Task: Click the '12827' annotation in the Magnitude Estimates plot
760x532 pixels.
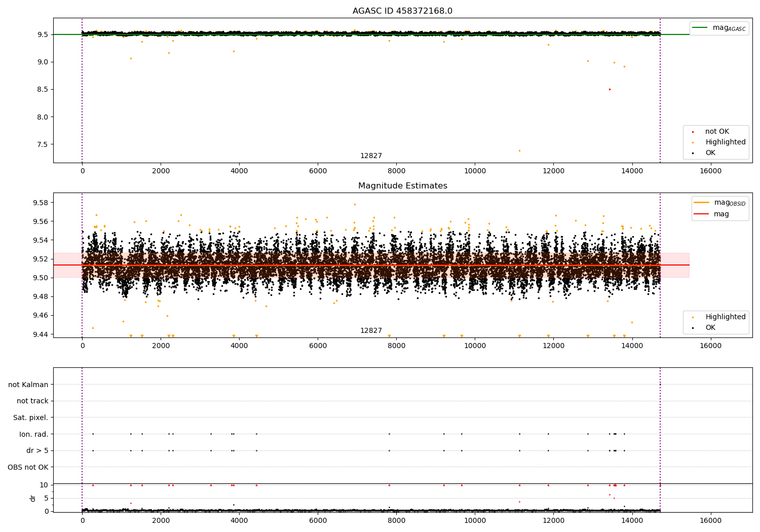Action: (371, 331)
